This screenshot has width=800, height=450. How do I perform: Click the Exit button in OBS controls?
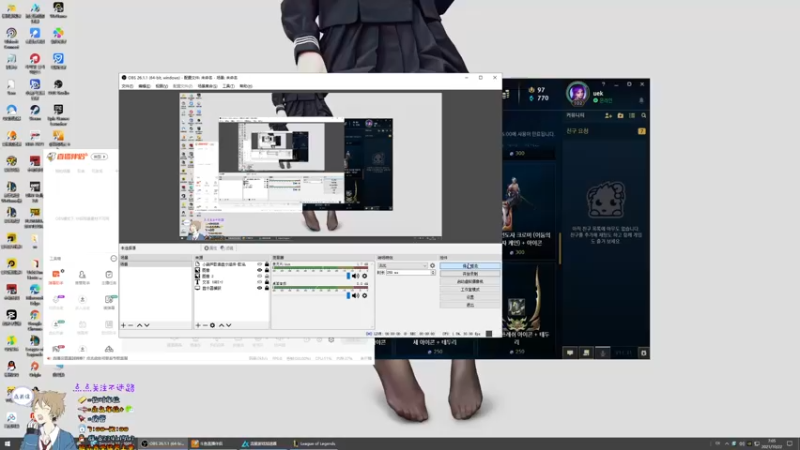(470, 305)
